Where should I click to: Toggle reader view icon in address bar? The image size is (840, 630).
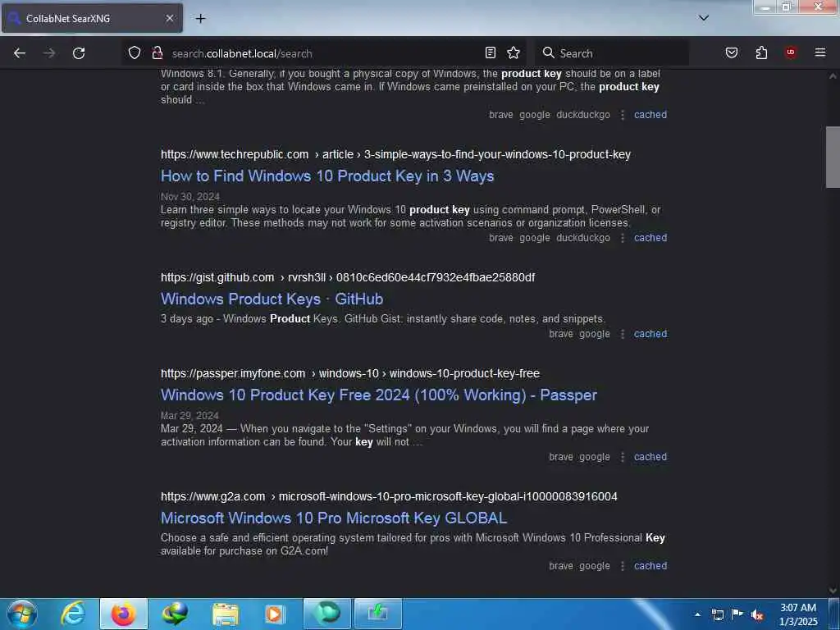[491, 52]
